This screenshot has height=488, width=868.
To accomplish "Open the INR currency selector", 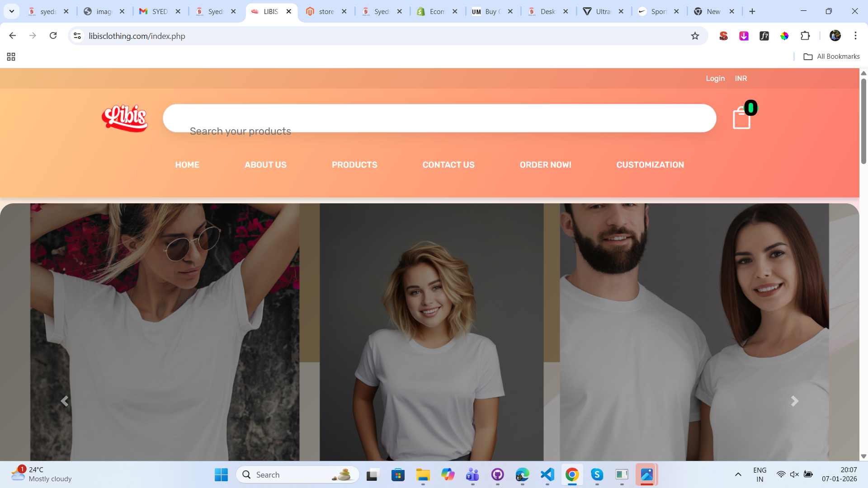I will click(741, 78).
